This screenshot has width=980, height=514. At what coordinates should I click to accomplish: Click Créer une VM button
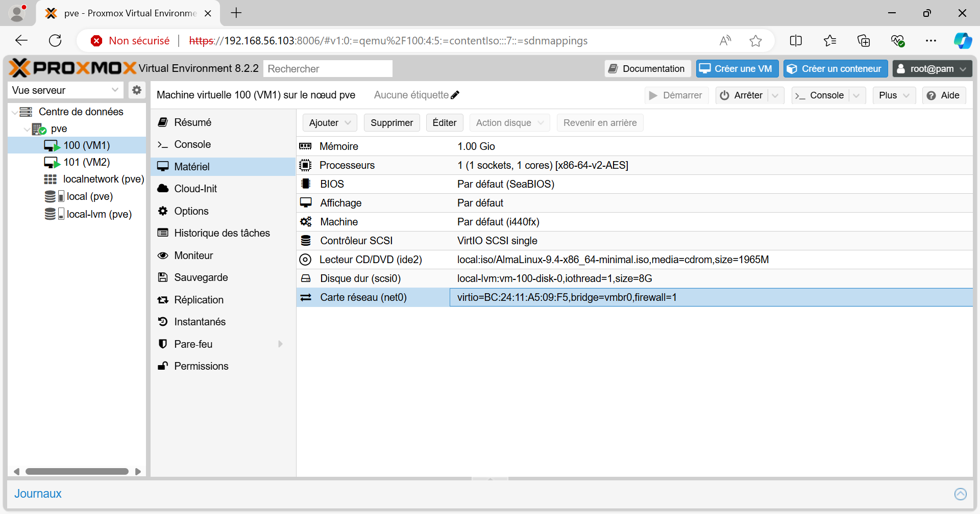[737, 69]
